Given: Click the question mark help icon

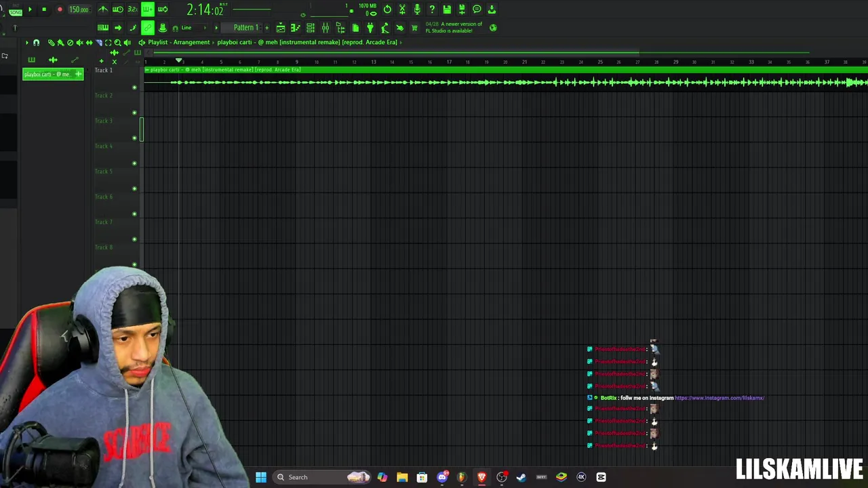Looking at the screenshot, I should click(432, 9).
